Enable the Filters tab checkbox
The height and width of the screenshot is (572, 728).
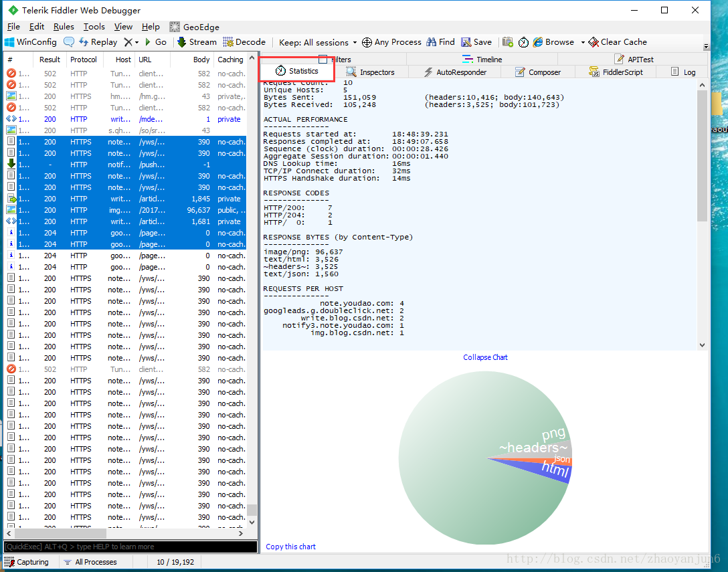[323, 60]
